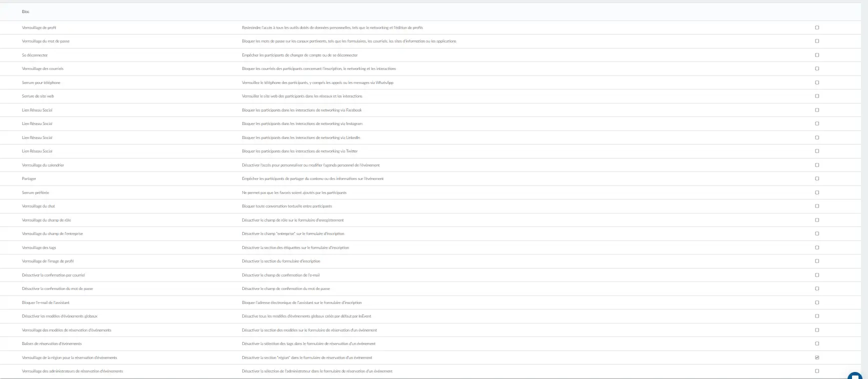
Task: Check the Serrure de site web checkbox
Action: (817, 96)
